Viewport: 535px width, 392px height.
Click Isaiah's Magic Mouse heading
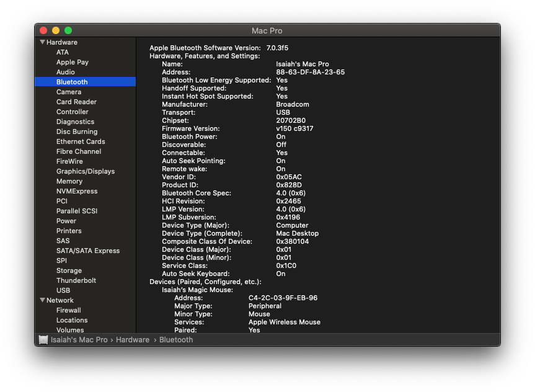tap(197, 290)
